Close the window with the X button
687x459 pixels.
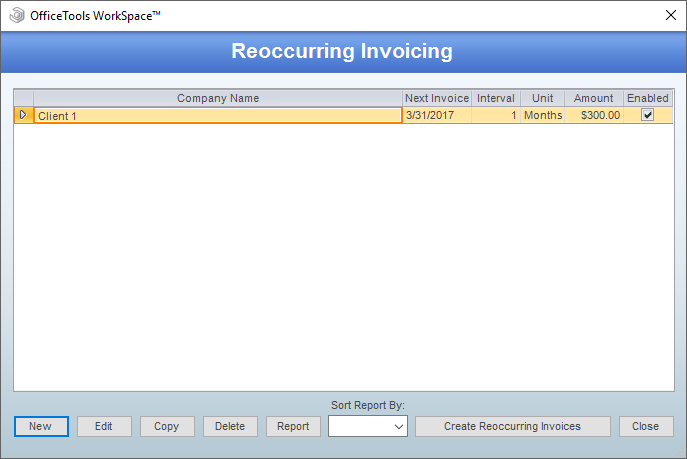pos(670,15)
